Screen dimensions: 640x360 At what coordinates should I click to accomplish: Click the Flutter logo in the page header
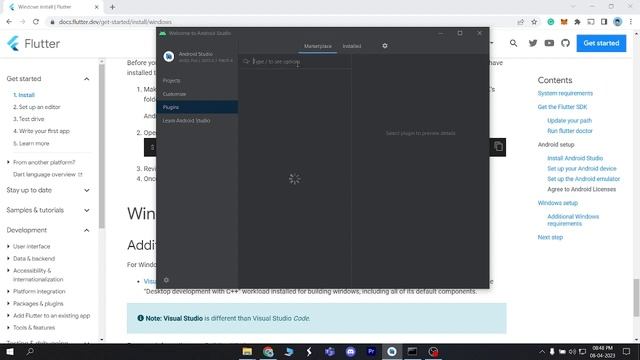click(33, 43)
